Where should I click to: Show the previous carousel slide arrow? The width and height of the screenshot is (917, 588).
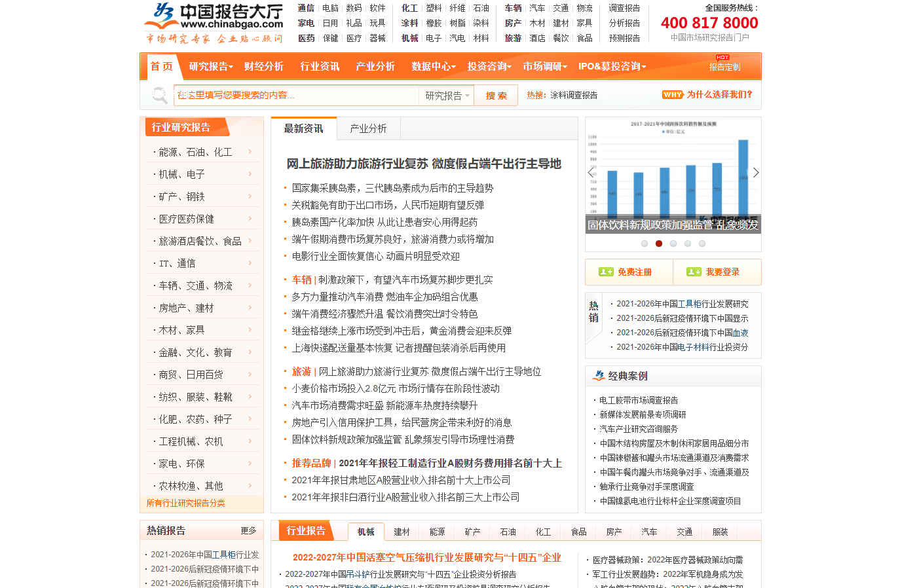591,172
